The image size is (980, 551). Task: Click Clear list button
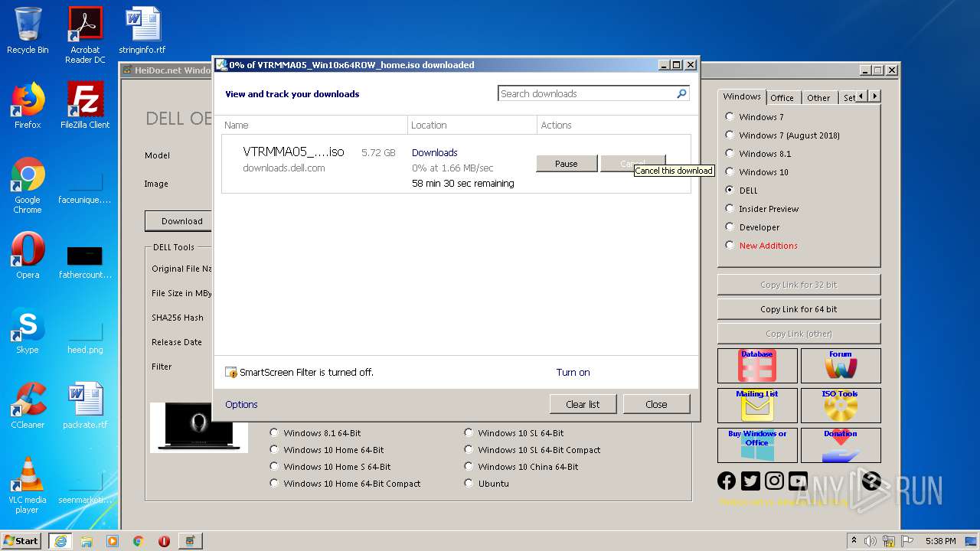(583, 404)
